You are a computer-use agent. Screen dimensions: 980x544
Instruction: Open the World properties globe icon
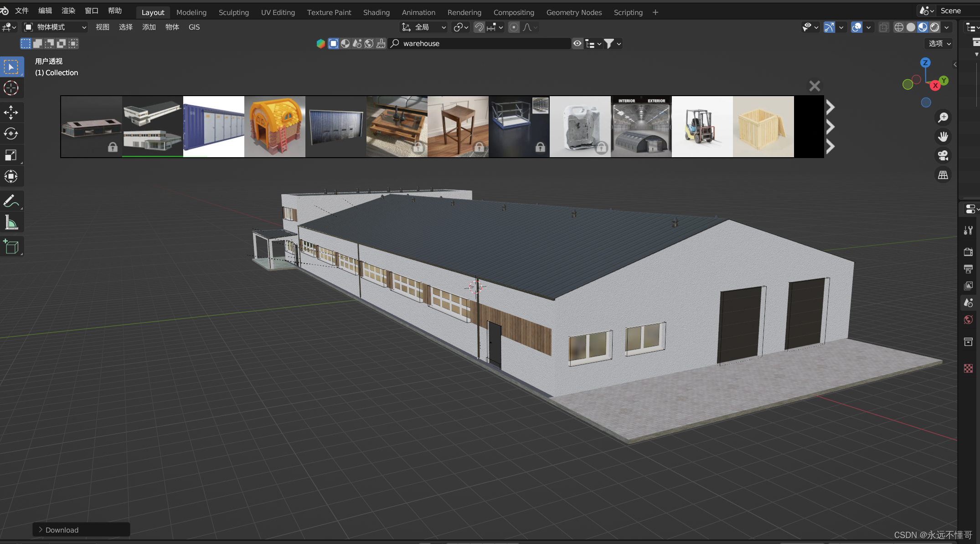point(968,320)
